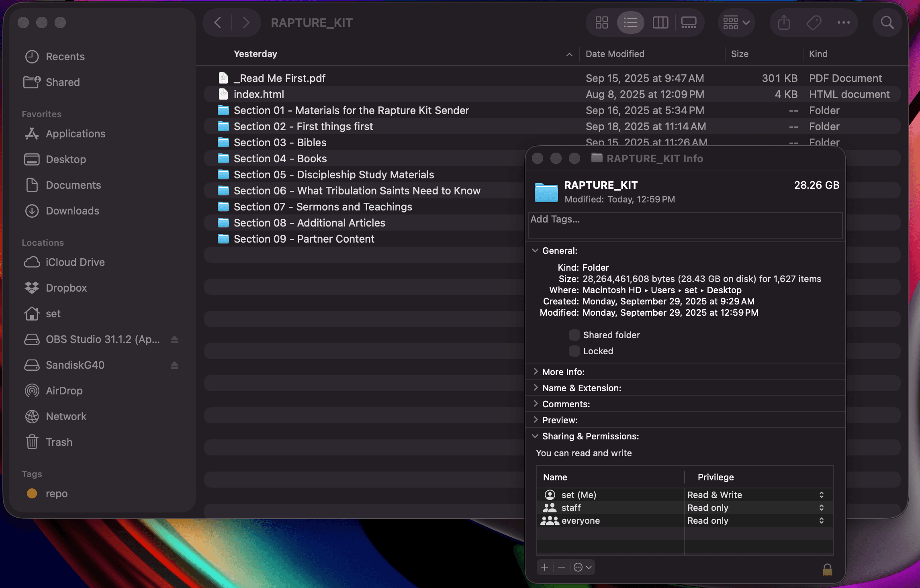This screenshot has height=588, width=920.
Task: Open the Privilege dropdown for staff
Action: (x=822, y=507)
